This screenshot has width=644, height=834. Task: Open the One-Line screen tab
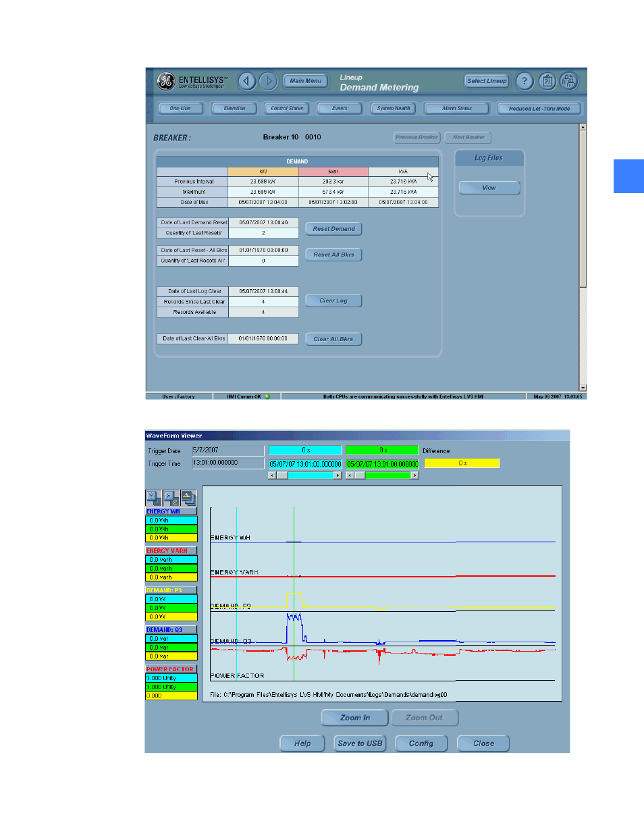(x=180, y=108)
